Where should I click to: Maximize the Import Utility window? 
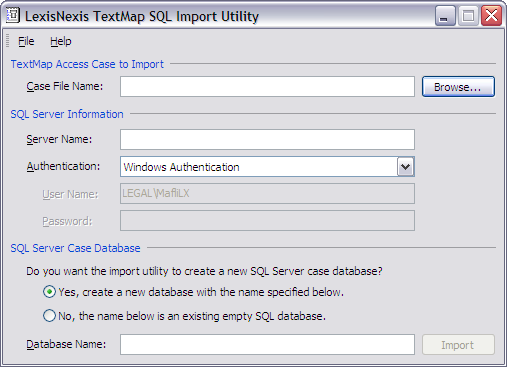468,16
